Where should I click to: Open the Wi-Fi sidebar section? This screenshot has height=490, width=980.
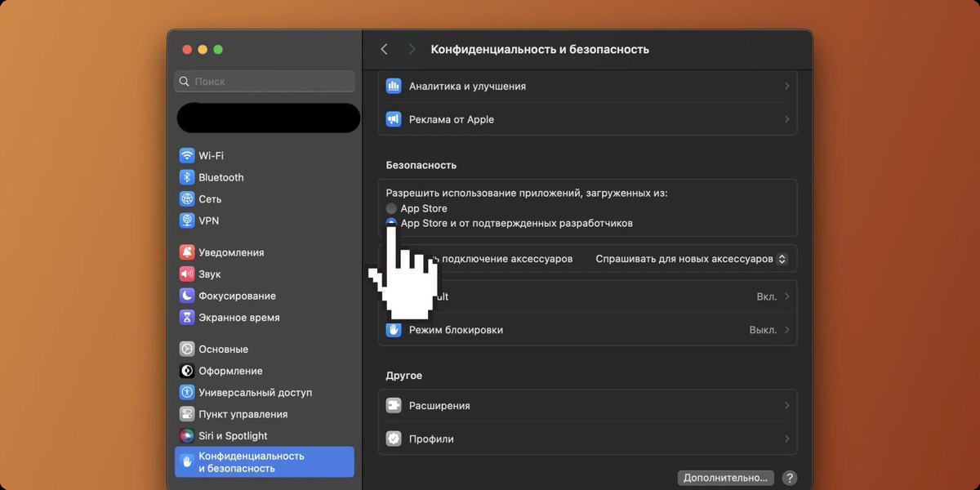pyautogui.click(x=265, y=155)
